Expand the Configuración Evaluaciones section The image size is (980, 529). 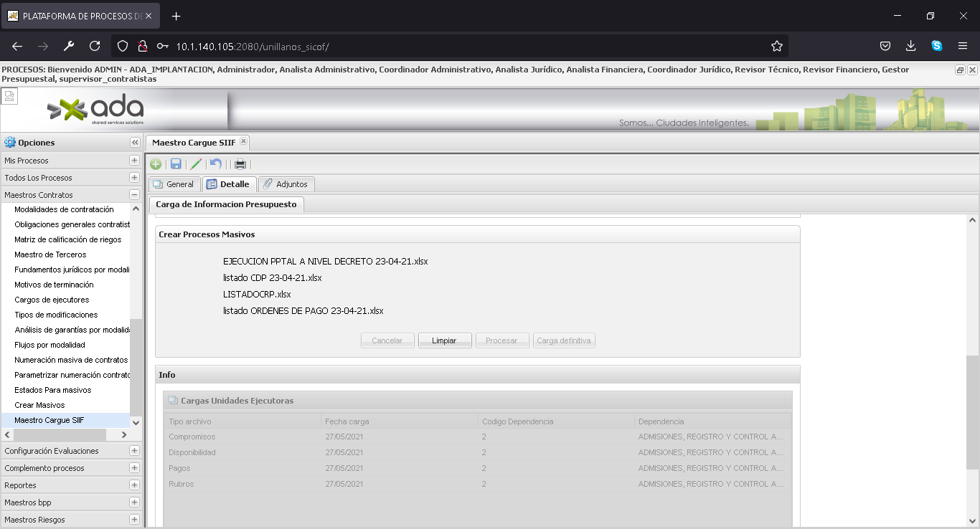pos(134,451)
